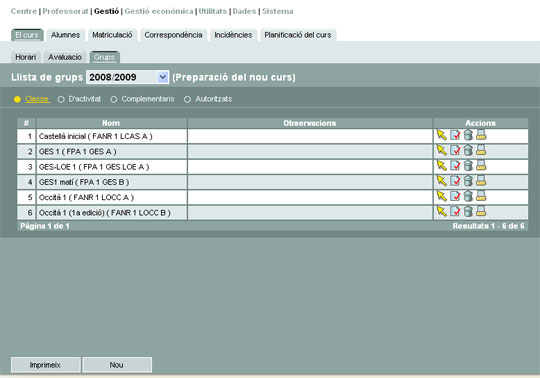This screenshot has width=540, height=378.
Task: Click the Occità 1 (1a edició) name cell
Action: [112, 213]
